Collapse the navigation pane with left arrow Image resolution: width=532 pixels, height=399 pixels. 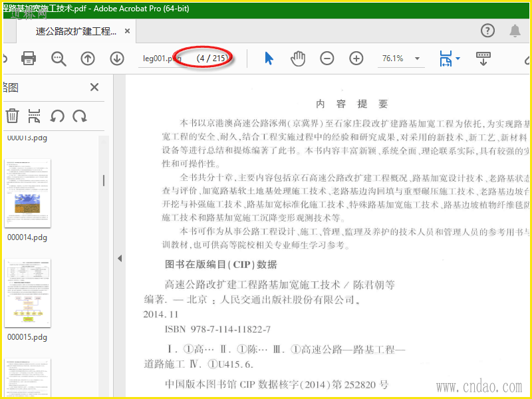120,259
